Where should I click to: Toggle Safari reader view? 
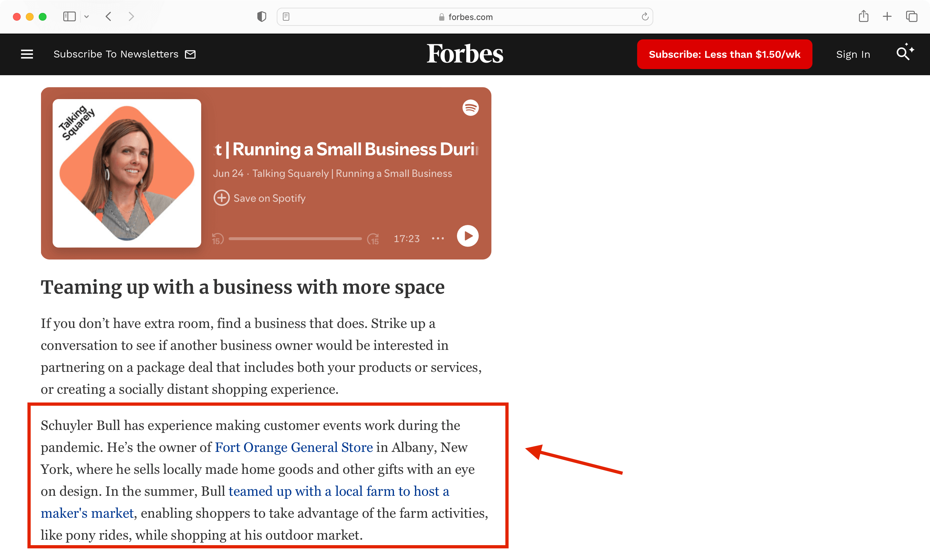pos(286,16)
